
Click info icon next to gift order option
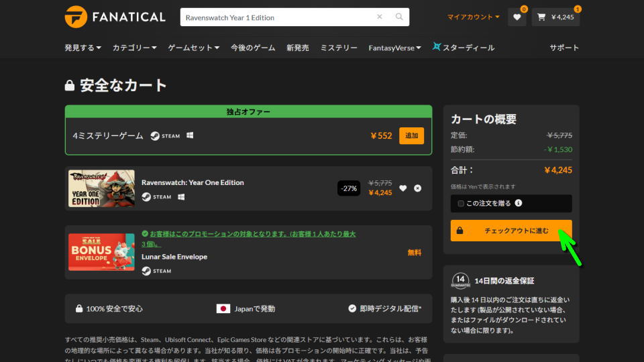point(519,202)
